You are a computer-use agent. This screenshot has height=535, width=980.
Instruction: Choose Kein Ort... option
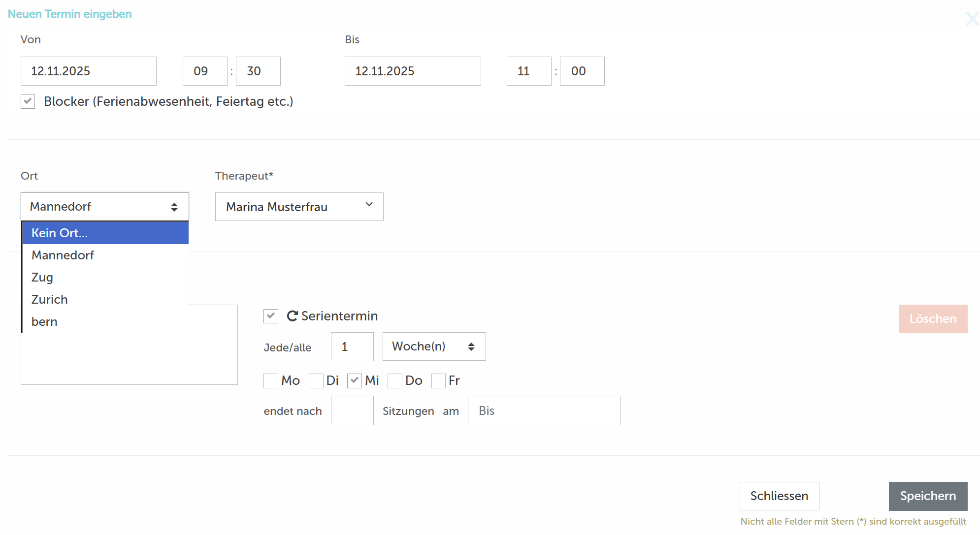[60, 233]
